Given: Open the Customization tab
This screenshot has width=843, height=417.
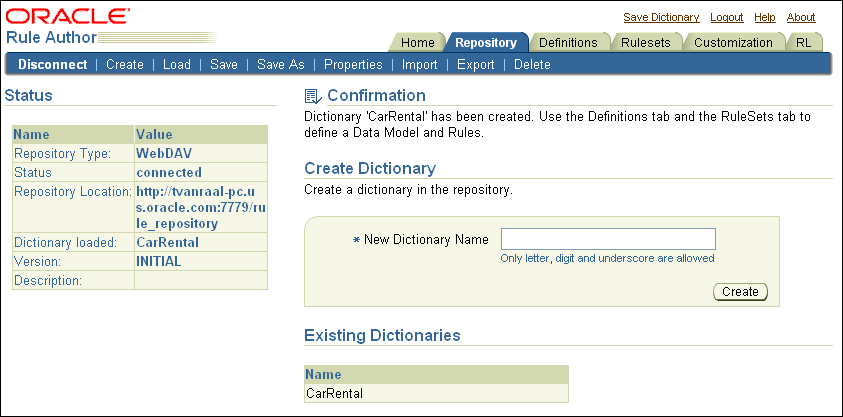Looking at the screenshot, I should (x=733, y=42).
